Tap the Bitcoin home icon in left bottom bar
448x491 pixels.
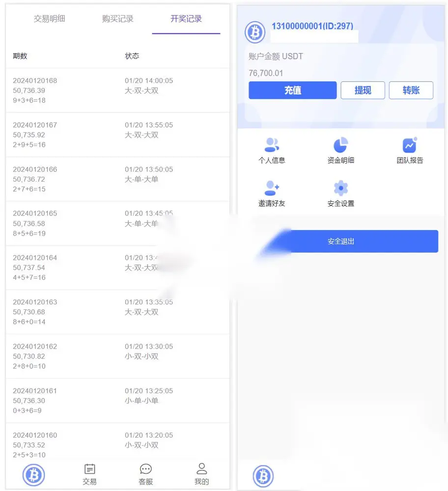point(34,475)
